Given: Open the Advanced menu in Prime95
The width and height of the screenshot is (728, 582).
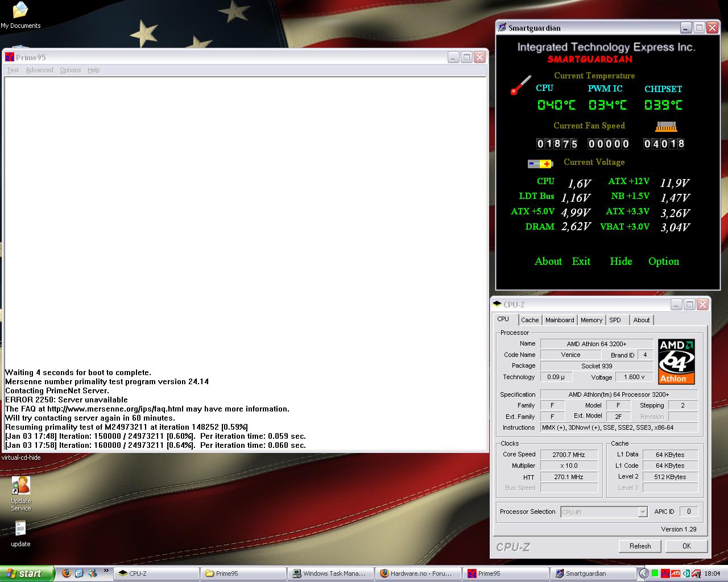Looking at the screenshot, I should click(39, 70).
